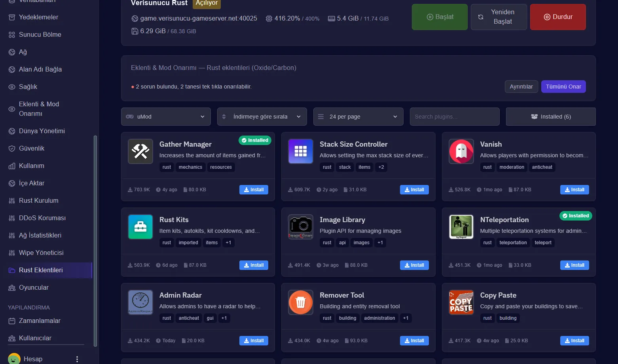Click the Kullanım chart icon in sidebar
Screen dimensions: 618x364
coord(12,166)
